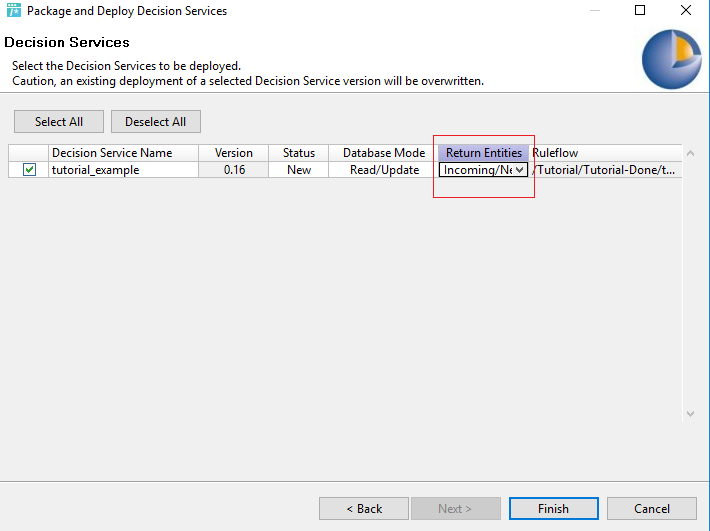
Task: Click the Version column header
Action: (234, 153)
